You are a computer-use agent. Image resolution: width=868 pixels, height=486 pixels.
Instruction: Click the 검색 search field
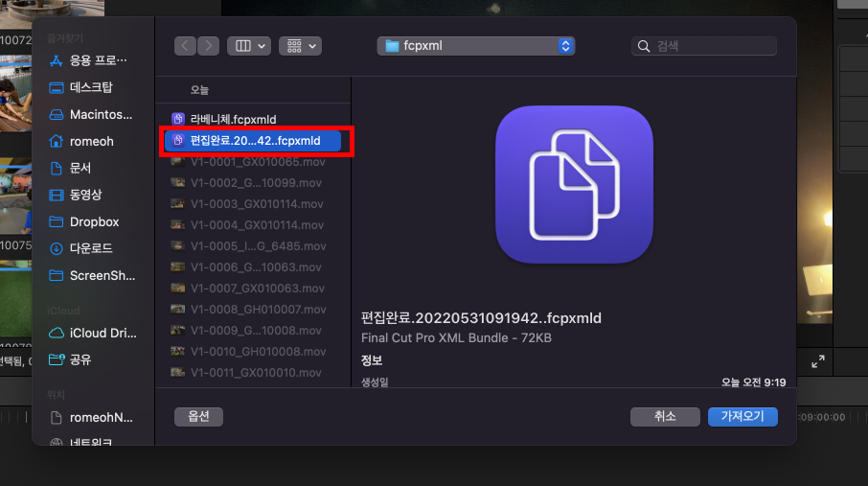coord(704,46)
